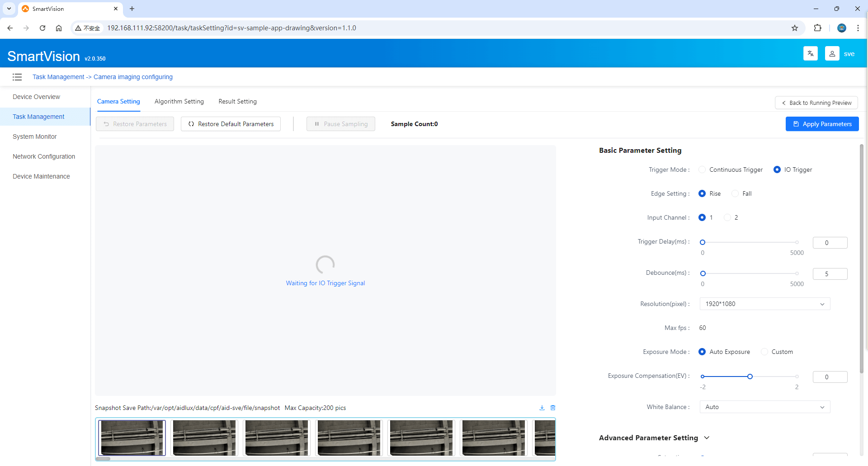Open Network Configuration in sidebar
Image resolution: width=868 pixels, height=466 pixels.
(45, 156)
